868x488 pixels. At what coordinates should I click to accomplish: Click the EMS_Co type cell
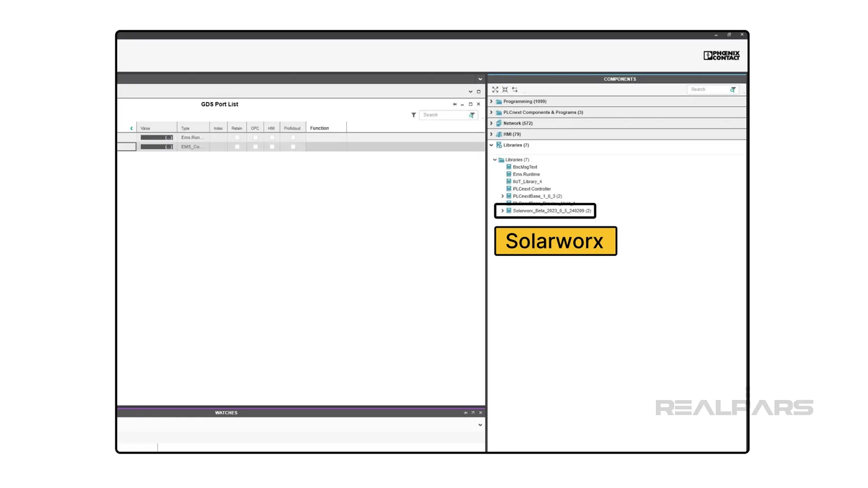193,147
